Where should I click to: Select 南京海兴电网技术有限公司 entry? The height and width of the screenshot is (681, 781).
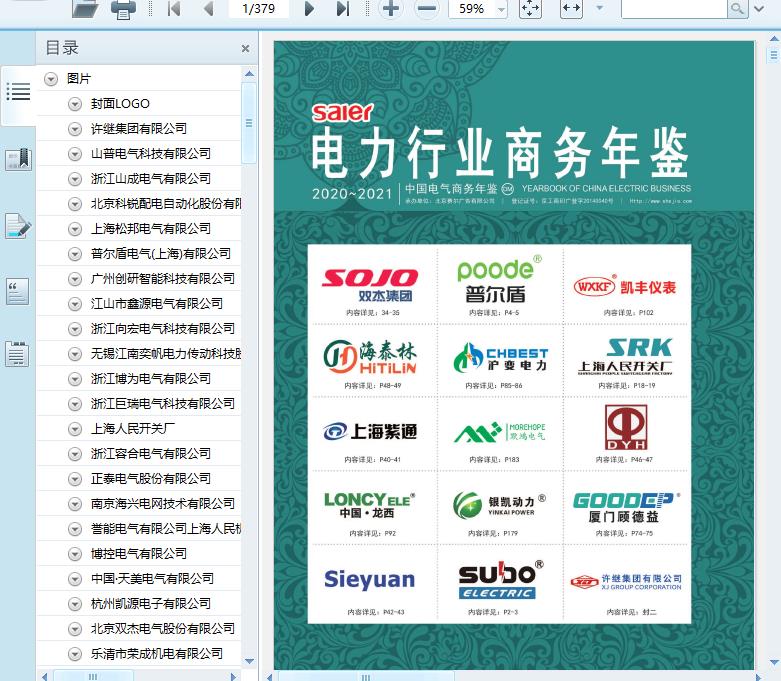click(162, 504)
